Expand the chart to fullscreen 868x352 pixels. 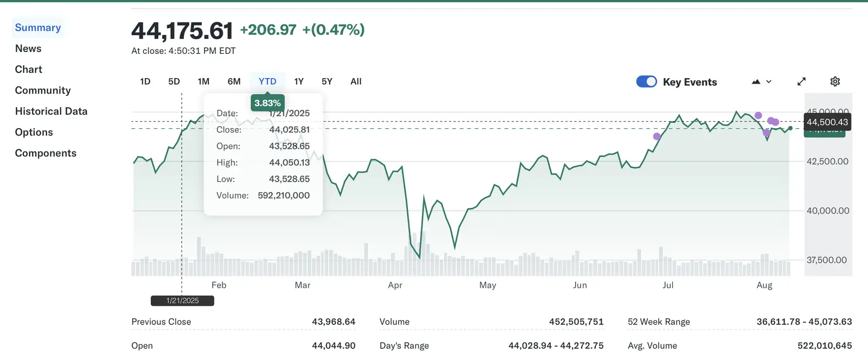pyautogui.click(x=801, y=81)
